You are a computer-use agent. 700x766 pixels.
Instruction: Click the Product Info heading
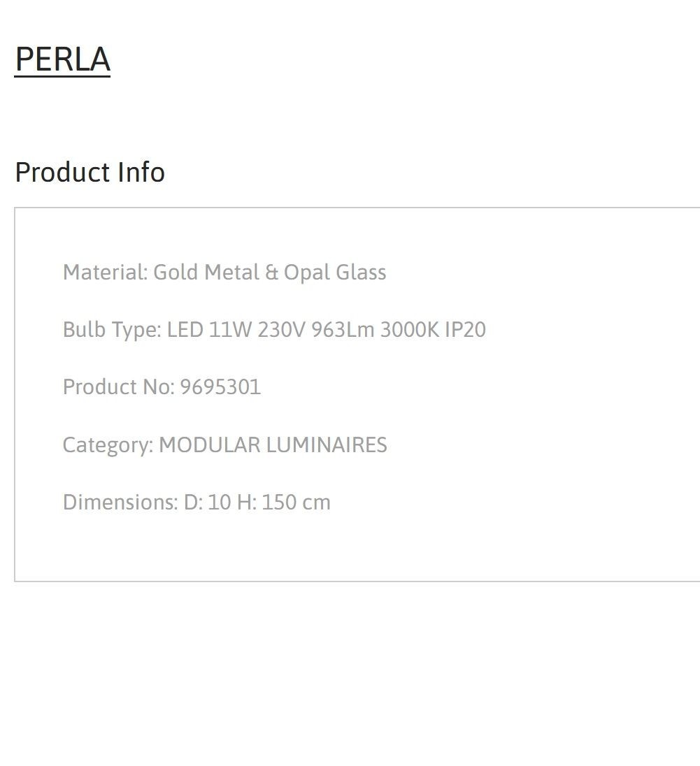90,172
